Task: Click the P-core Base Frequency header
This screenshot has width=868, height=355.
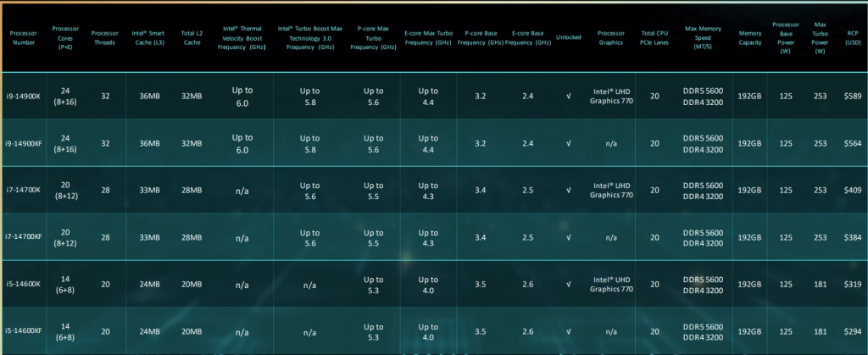Action: pyautogui.click(x=481, y=37)
